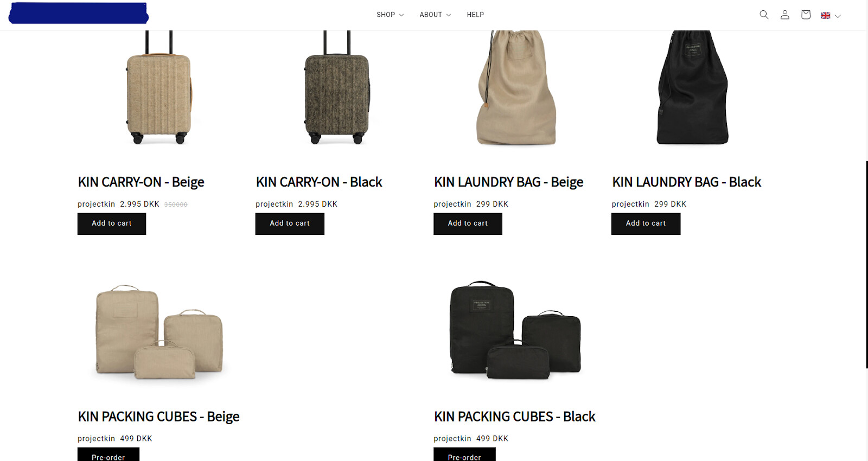Click the blue site logo
This screenshot has height=461, width=868.
pos(79,13)
